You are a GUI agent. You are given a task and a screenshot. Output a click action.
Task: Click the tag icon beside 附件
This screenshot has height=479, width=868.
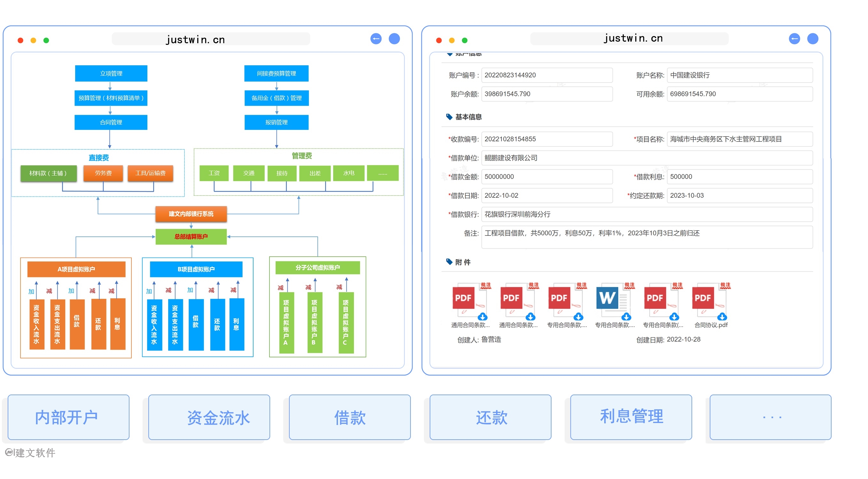coord(449,262)
